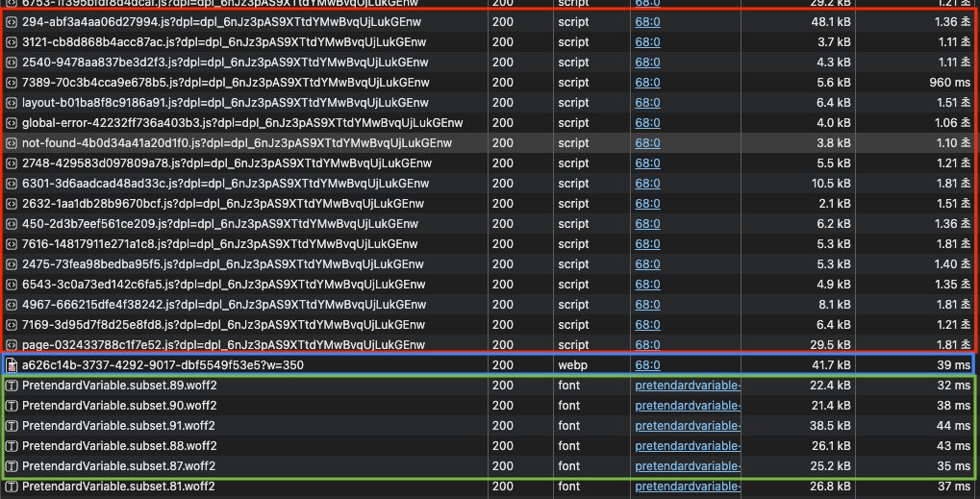Screen dimensions: 980x499
Task: Click the script icon next to 2632-1aa1db28b9670bcf.js
Action: pos(11,204)
